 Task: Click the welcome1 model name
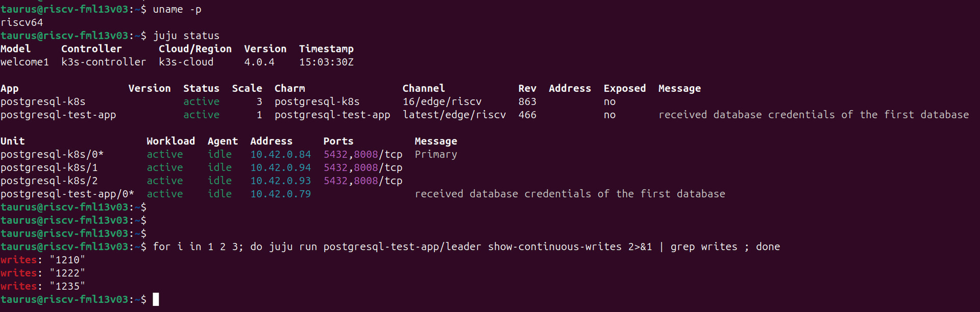pos(24,62)
